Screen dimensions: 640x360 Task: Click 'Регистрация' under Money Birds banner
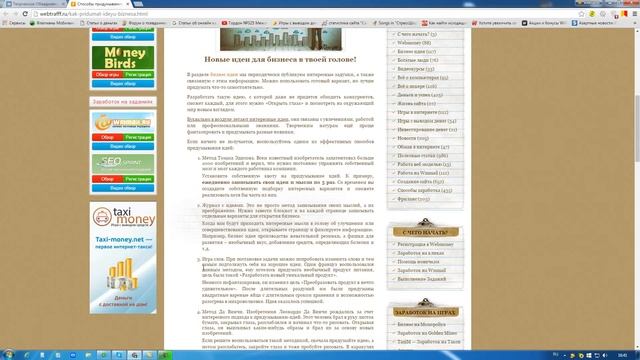pos(138,75)
